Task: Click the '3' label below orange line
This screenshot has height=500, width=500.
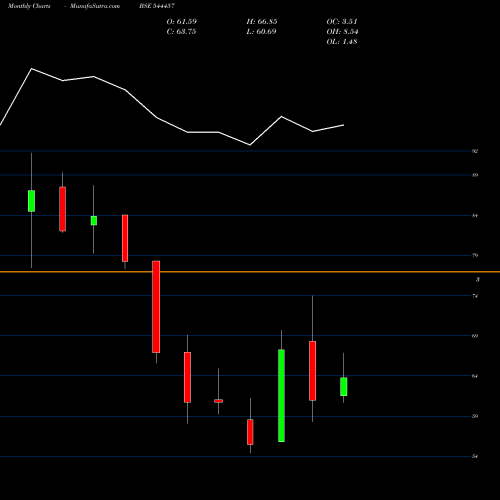Action: coord(478,280)
